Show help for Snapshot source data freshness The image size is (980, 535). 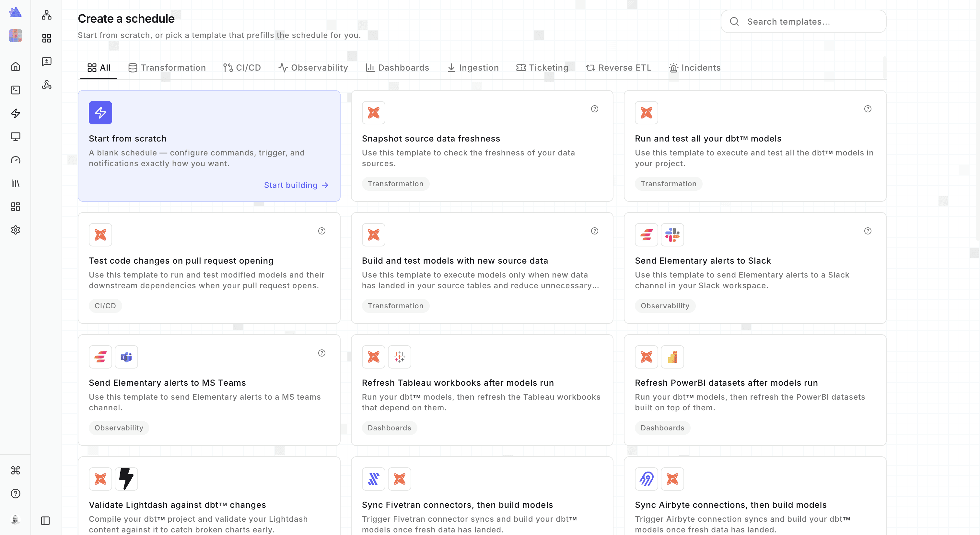(x=595, y=109)
